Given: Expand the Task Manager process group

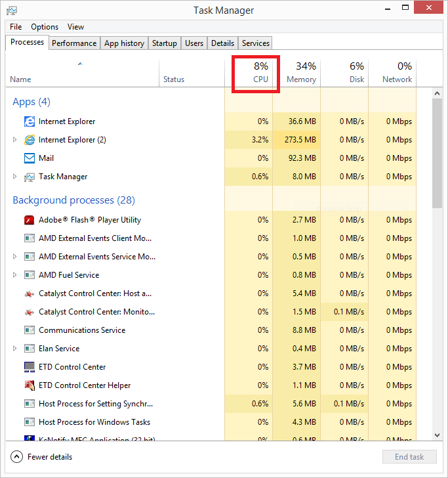Looking at the screenshot, I should [14, 177].
